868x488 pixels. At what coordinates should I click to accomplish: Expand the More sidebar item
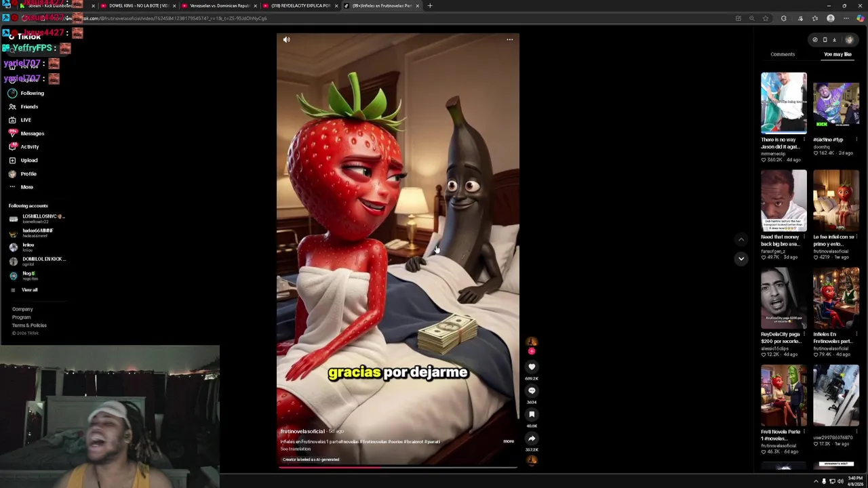coord(22,187)
